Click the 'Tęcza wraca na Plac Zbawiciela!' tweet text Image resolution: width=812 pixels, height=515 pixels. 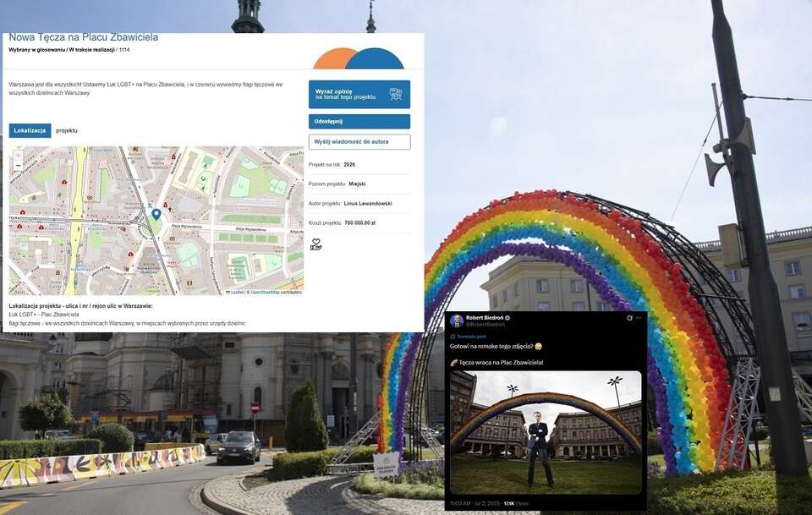coord(497,363)
